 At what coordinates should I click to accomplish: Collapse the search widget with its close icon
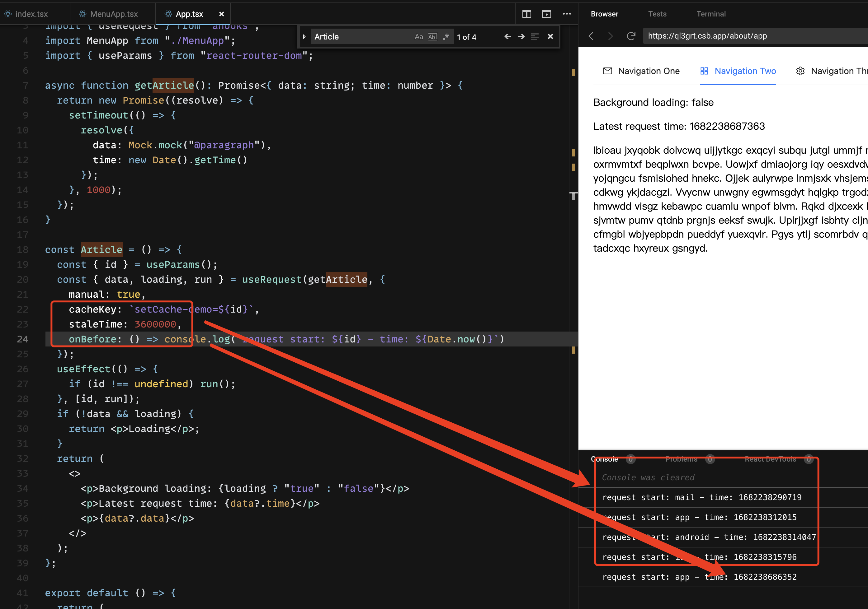[x=550, y=36]
